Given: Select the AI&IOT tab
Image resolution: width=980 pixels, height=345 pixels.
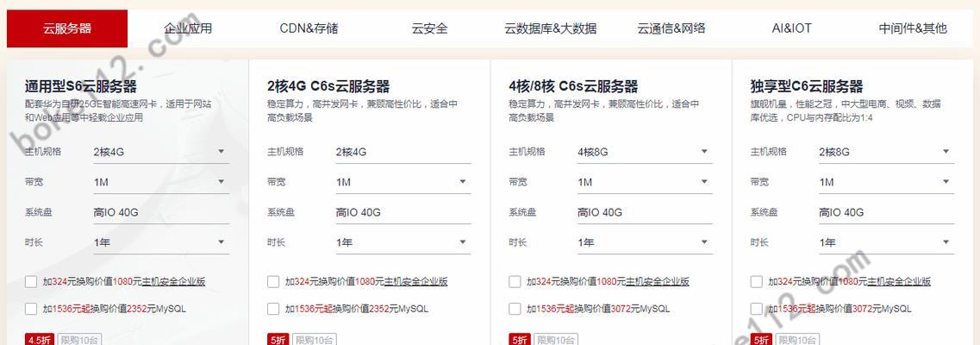Looking at the screenshot, I should (792, 28).
